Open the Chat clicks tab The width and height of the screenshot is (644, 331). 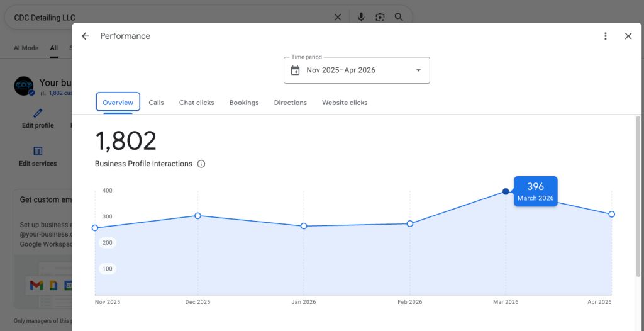pos(196,103)
